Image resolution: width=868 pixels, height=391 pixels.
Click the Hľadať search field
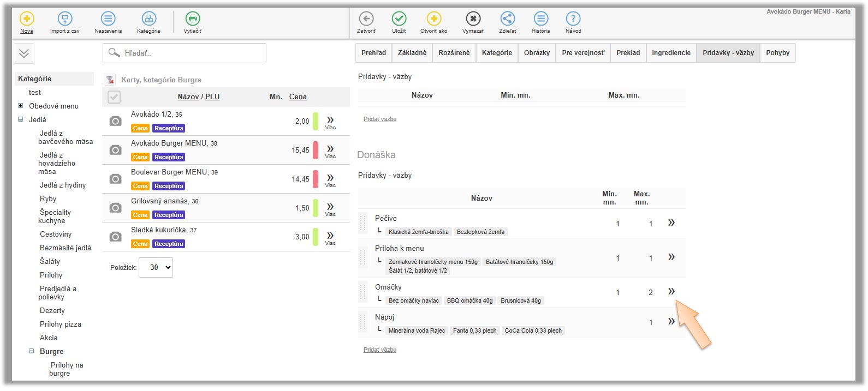(x=185, y=53)
